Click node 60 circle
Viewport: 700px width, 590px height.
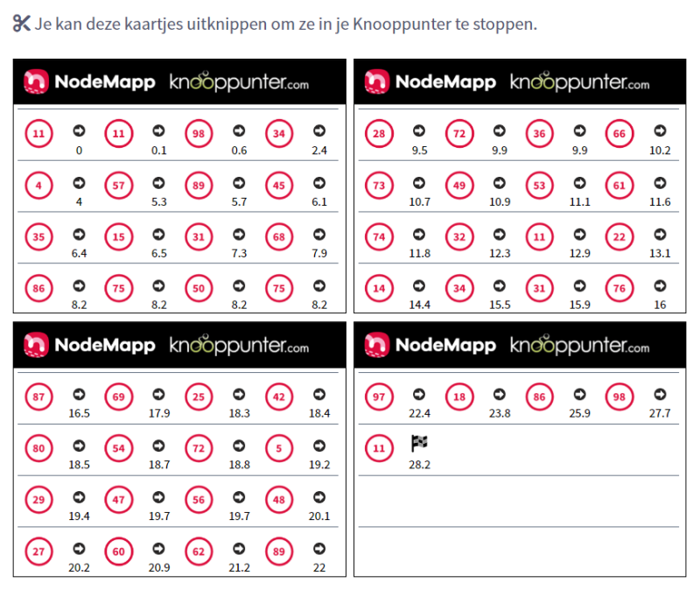[x=118, y=552]
